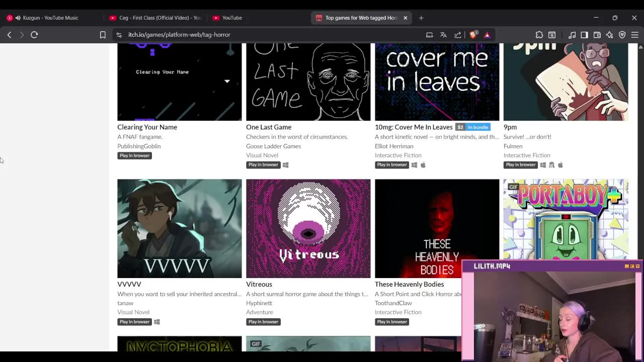Open the VVVVV game thumbnail
Screen dimensions: 644x362
pos(180,228)
